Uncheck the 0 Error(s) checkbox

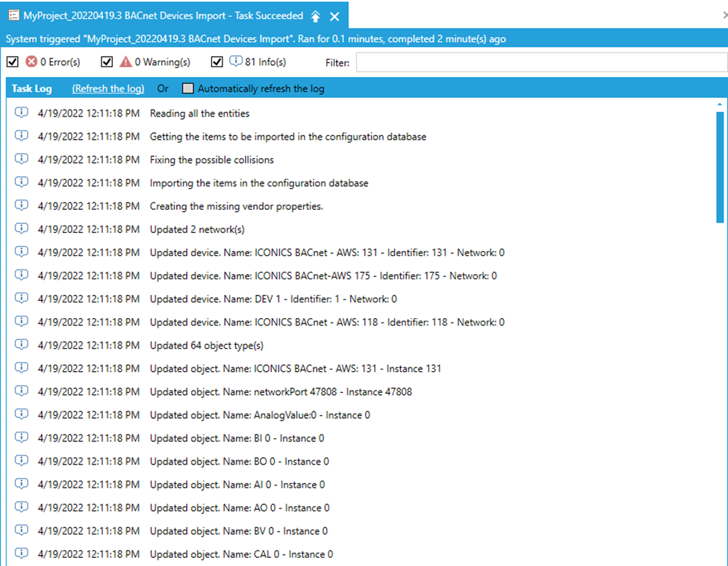click(12, 62)
